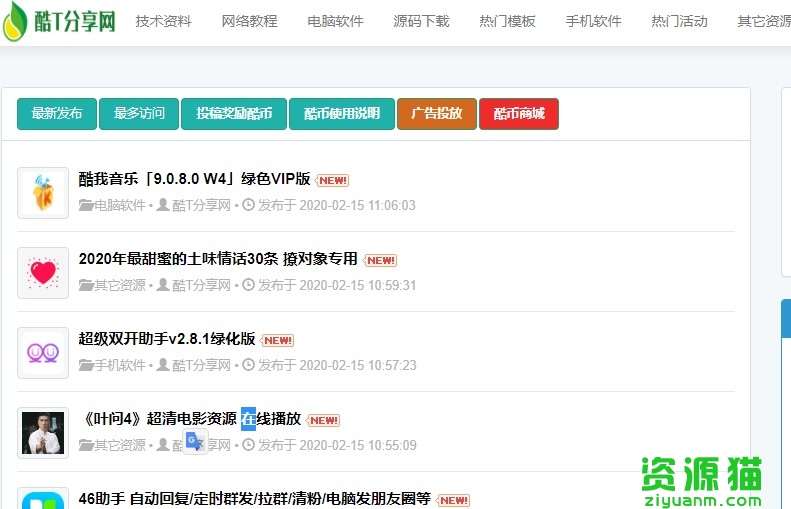791x509 pixels.
Task: Click NEW! badge beside 叶问4 title
Action: (x=323, y=420)
